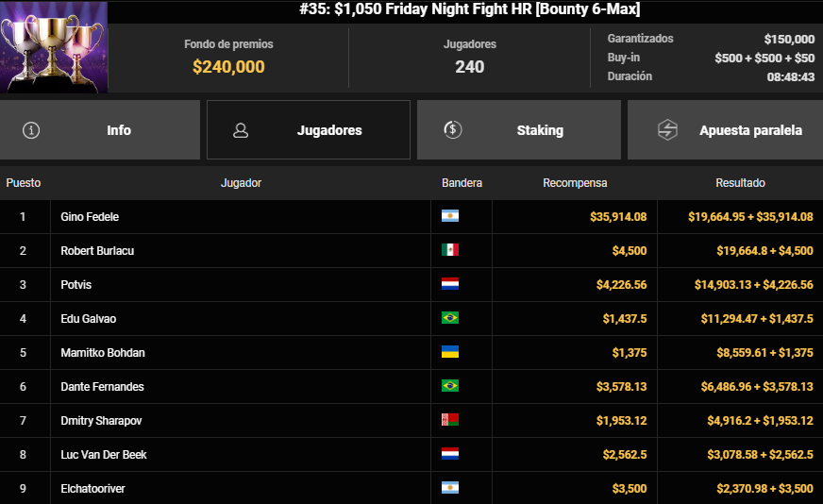Sort by the Puesto column header

tap(24, 183)
